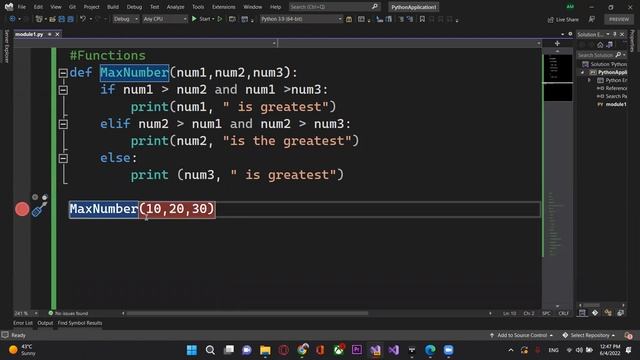Switch to the Output tab
This screenshot has height=360, width=640.
[45, 323]
